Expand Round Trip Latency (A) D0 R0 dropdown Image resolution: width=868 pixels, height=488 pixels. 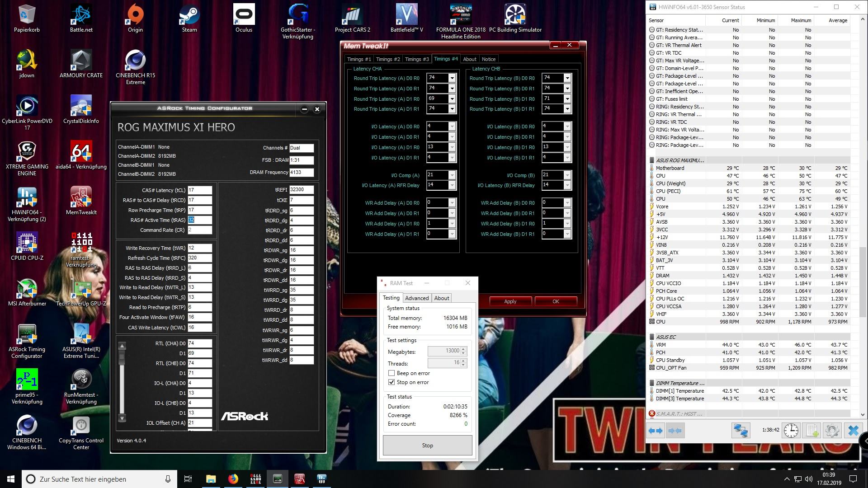452,78
